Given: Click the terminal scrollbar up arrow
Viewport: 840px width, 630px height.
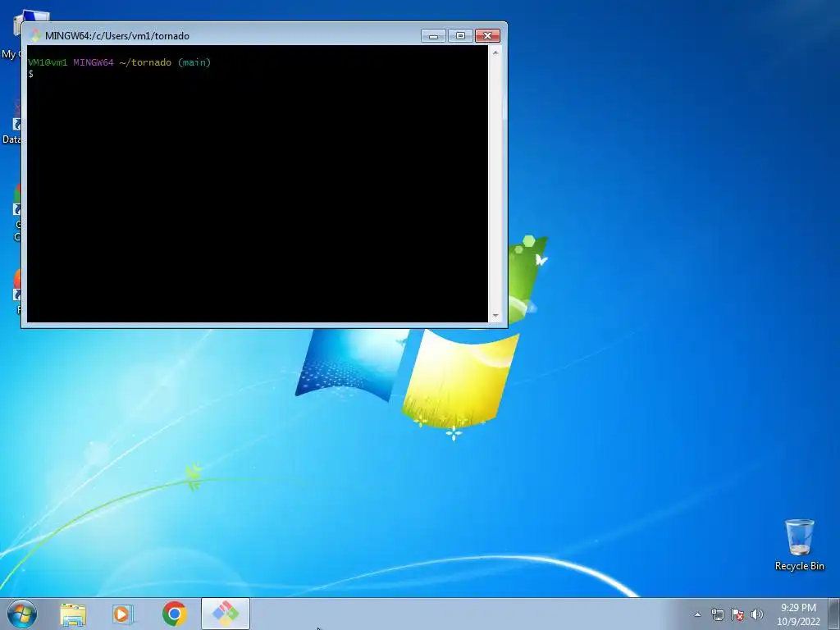Looking at the screenshot, I should point(495,52).
